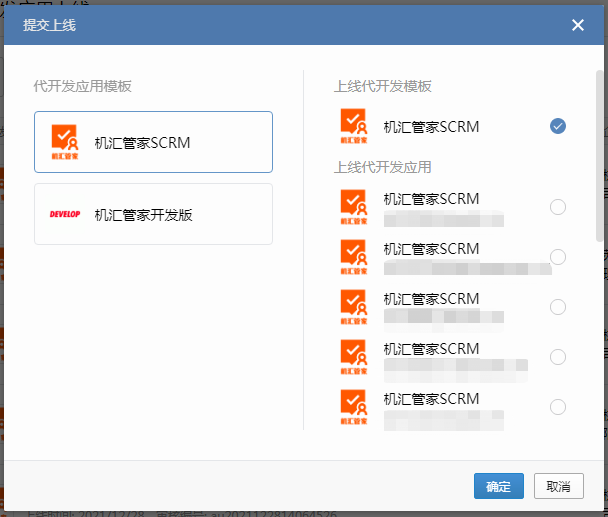Click the 取消 cancel button
This screenshot has width=608, height=517.
pos(559,486)
